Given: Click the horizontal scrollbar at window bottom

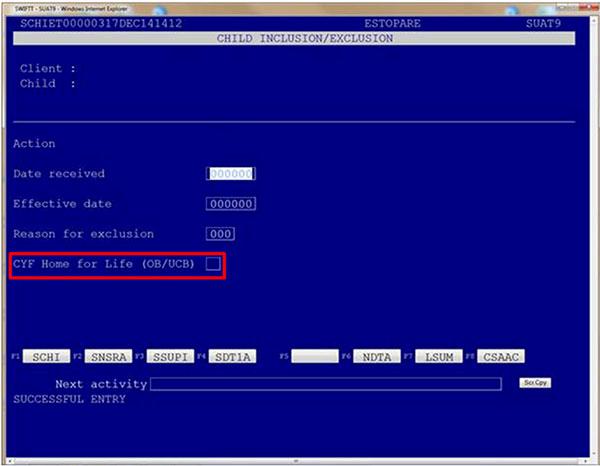Looking at the screenshot, I should [300, 461].
